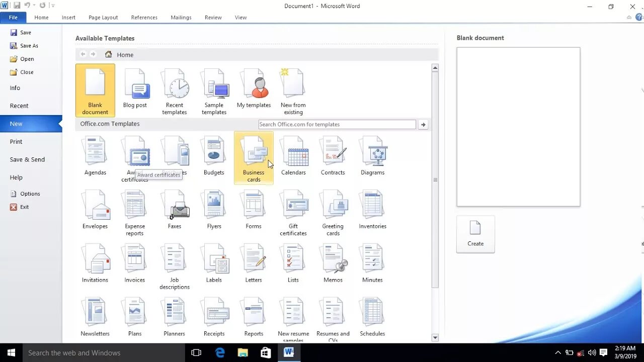Click Save As in Backstage menu
This screenshot has height=362, width=644.
pyautogui.click(x=24, y=46)
